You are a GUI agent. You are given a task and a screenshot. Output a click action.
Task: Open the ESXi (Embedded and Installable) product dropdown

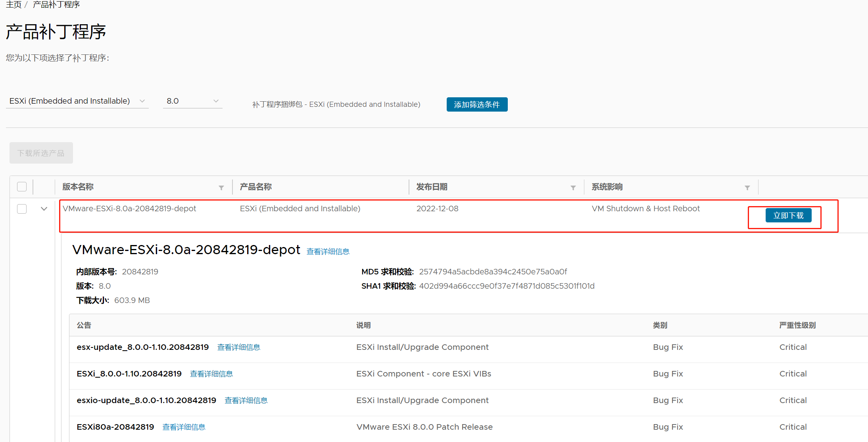pyautogui.click(x=77, y=101)
